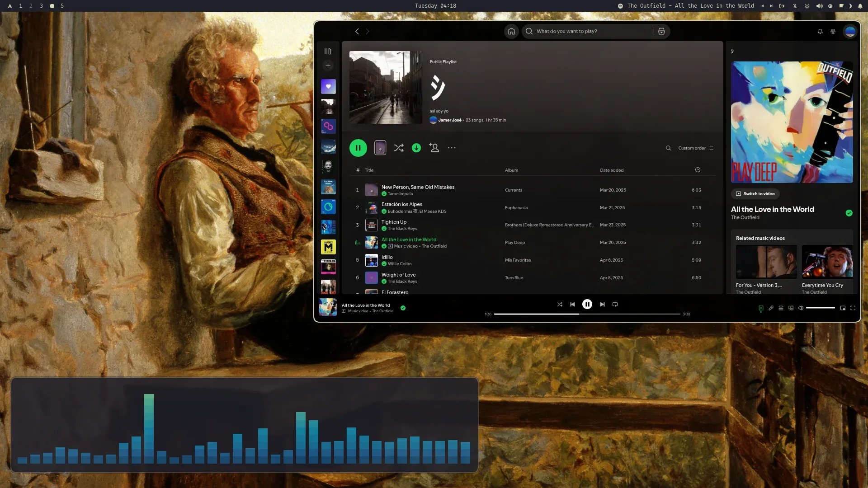This screenshot has width=868, height=488.
Task: Open the For You - Version 3 video
Action: pos(766,270)
